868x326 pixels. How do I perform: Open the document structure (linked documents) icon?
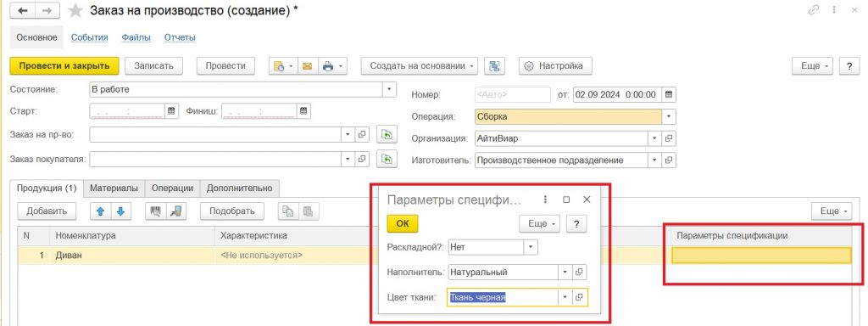pyautogui.click(x=494, y=66)
